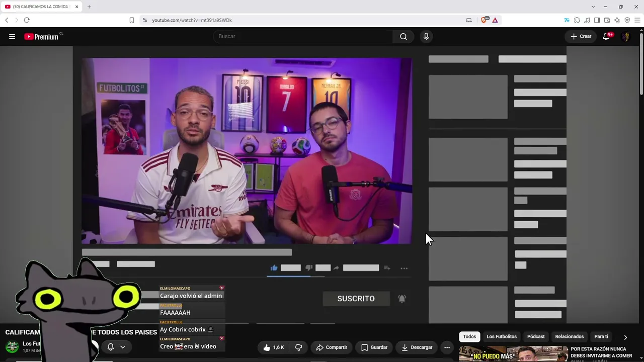Open the Los Futbolitos channel name link
The image size is (644, 362).
pos(31,344)
